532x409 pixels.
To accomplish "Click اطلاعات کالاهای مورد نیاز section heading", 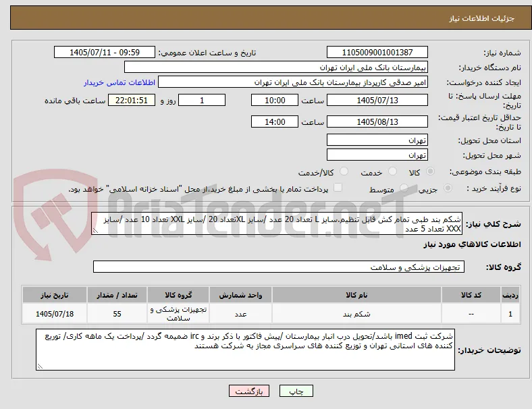I will 472,244.
